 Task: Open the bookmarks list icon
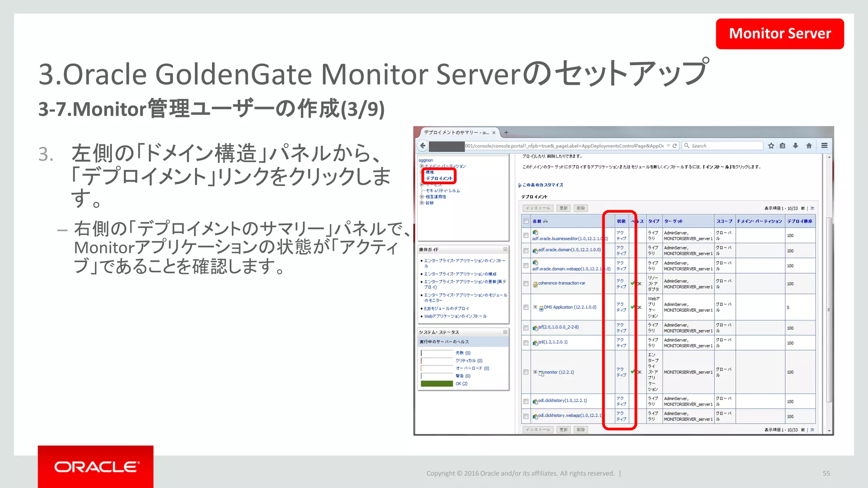pyautogui.click(x=782, y=146)
